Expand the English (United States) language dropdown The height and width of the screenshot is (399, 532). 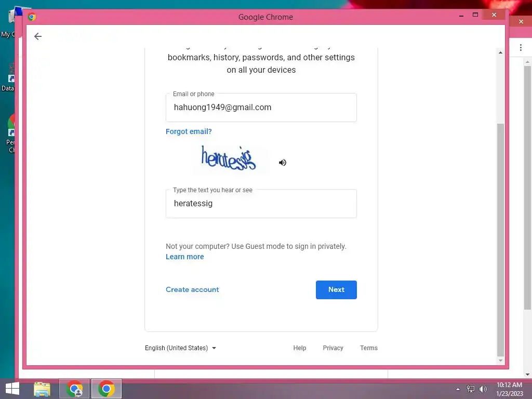click(180, 348)
